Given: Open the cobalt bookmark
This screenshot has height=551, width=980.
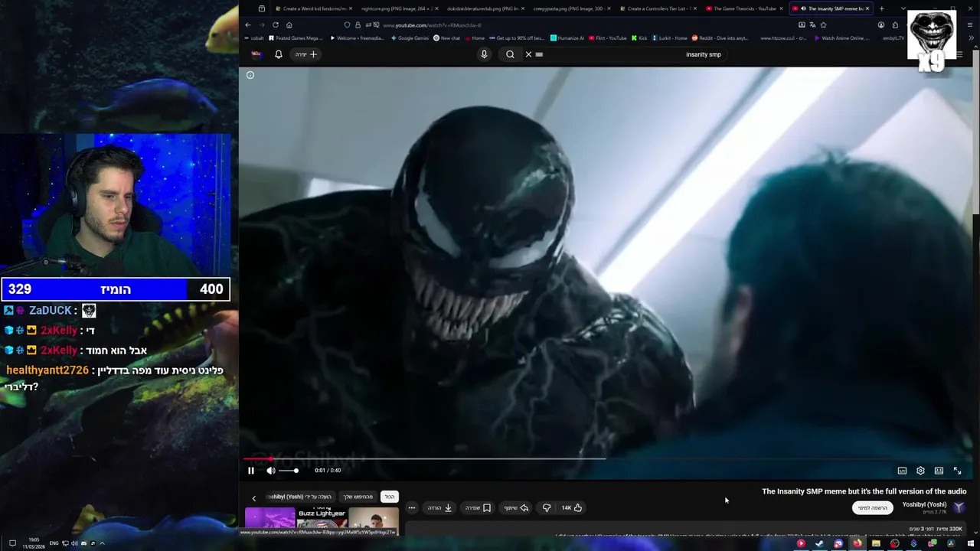Looking at the screenshot, I should (x=253, y=38).
